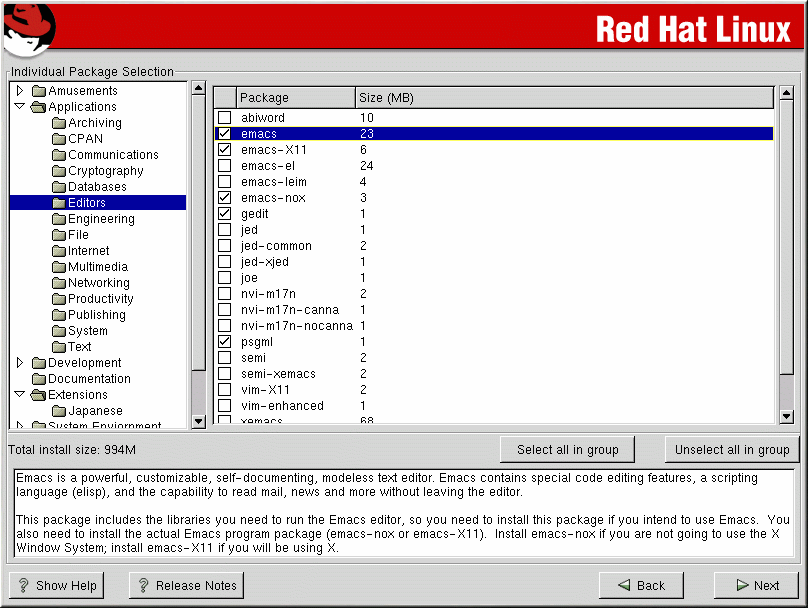Open the Release Notes
Image resolution: width=808 pixels, height=608 pixels.
186,585
